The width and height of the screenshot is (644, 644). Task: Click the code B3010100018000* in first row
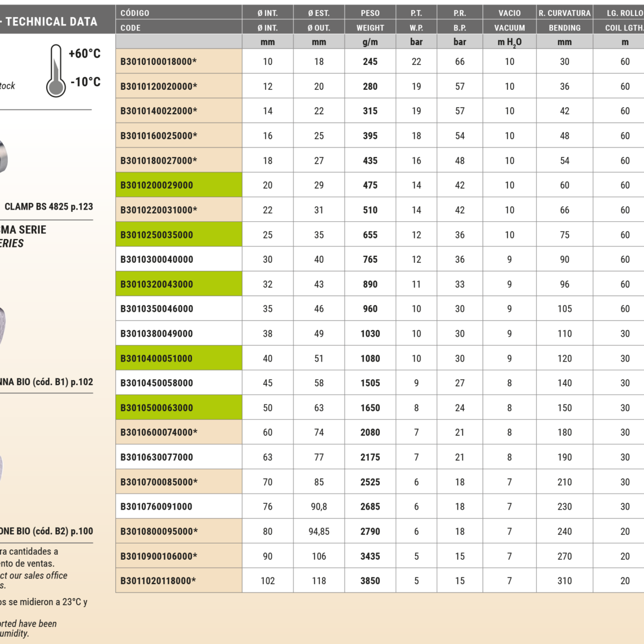pyautogui.click(x=158, y=62)
